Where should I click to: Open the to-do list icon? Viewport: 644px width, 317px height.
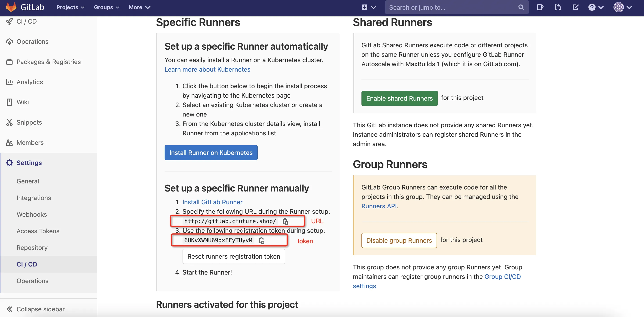[x=575, y=7]
